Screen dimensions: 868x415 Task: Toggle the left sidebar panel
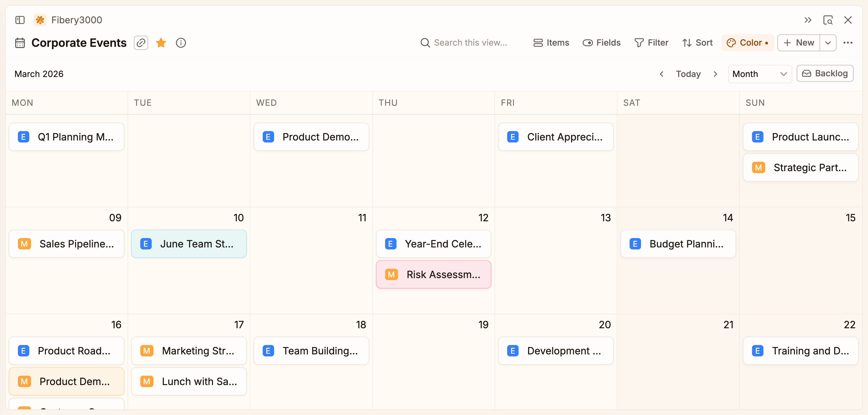pos(20,20)
